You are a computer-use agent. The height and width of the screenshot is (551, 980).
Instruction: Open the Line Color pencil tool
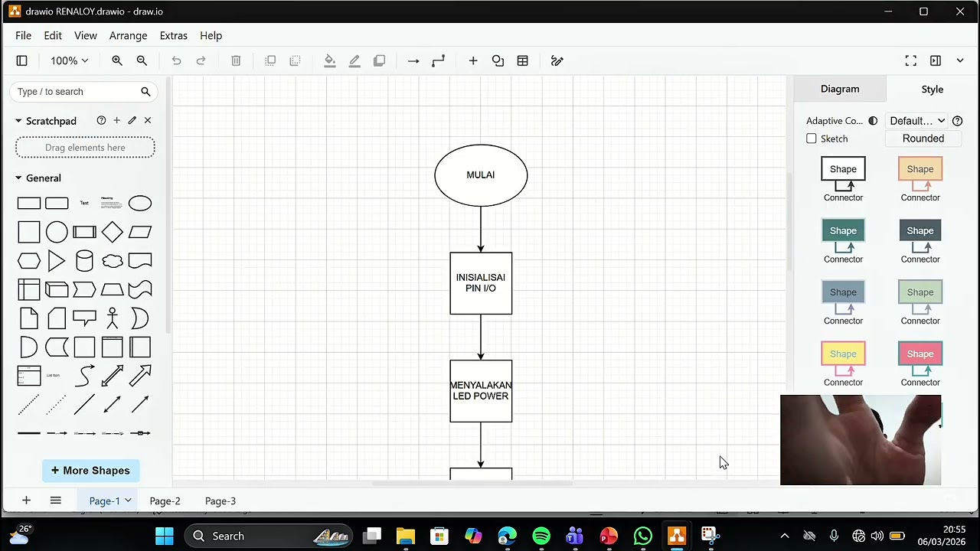pos(354,60)
